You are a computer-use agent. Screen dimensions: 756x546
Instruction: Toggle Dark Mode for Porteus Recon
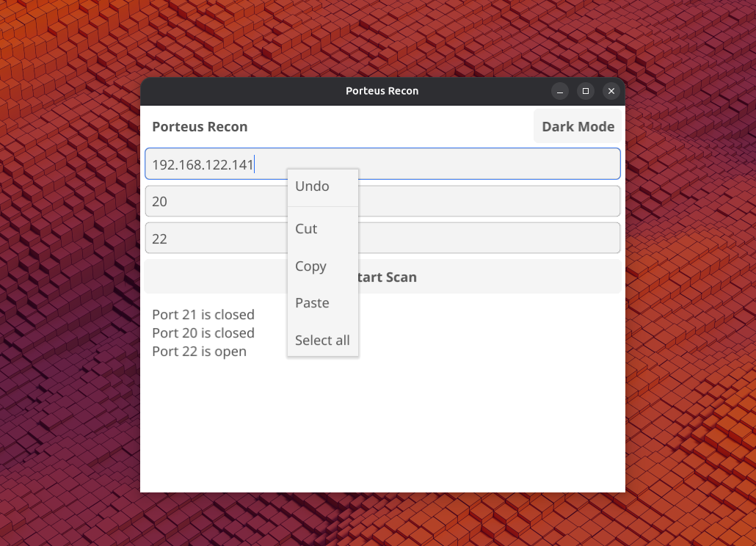click(x=578, y=125)
